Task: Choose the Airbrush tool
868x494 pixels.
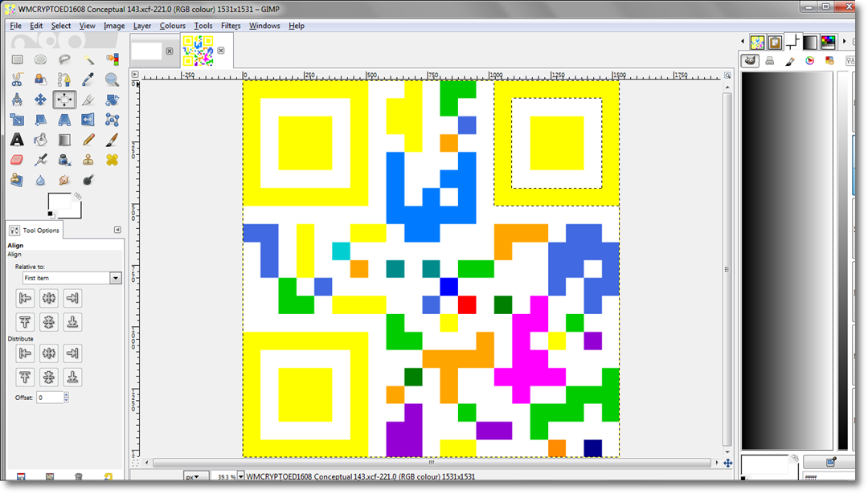Action: 40,160
